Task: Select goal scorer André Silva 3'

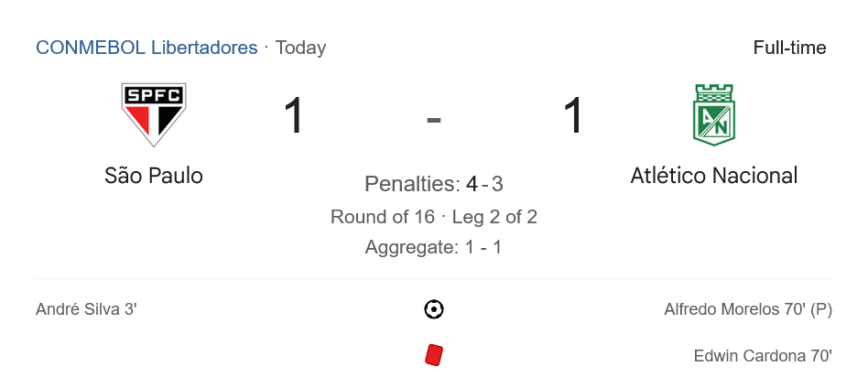Action: [86, 309]
